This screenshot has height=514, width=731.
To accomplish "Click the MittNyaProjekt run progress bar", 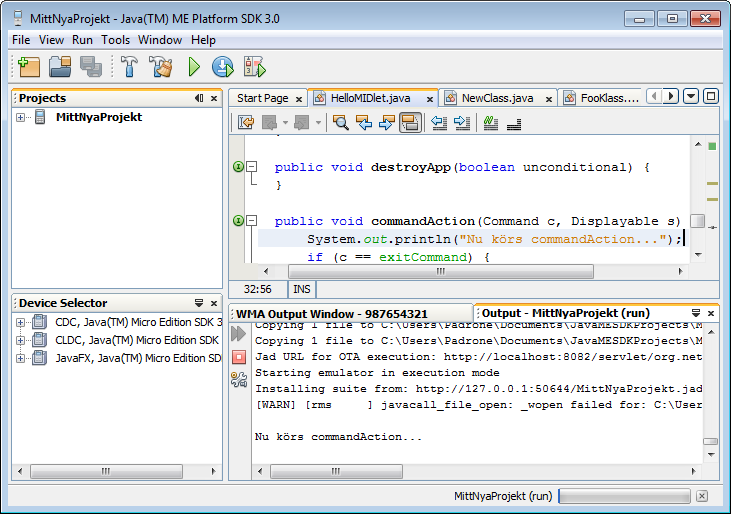I will pos(625,496).
